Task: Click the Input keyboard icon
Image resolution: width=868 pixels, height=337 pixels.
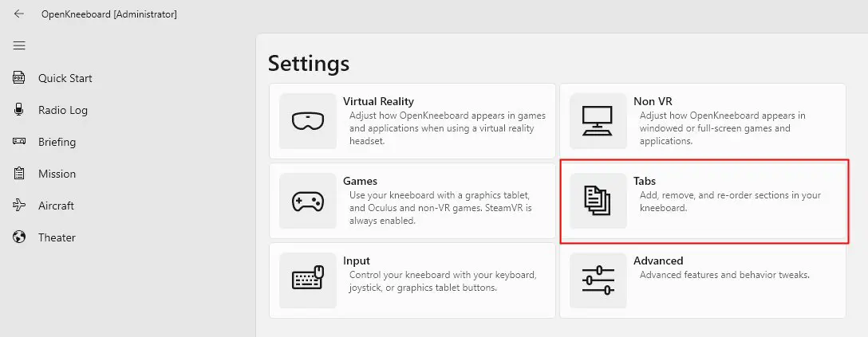Action: 308,280
